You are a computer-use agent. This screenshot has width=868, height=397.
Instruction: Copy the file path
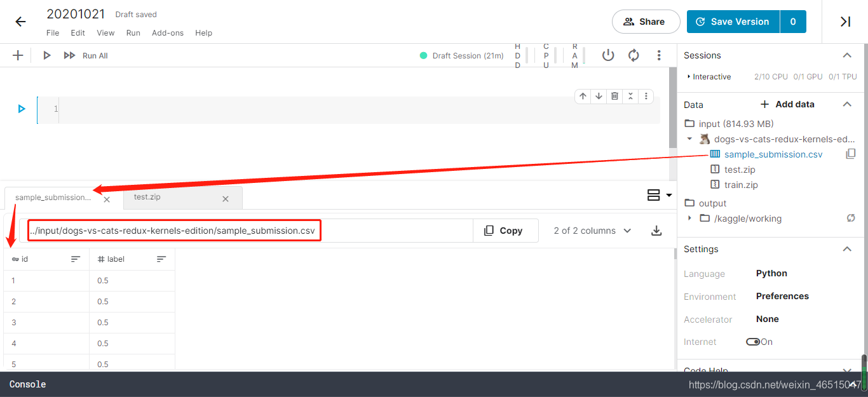(505, 231)
